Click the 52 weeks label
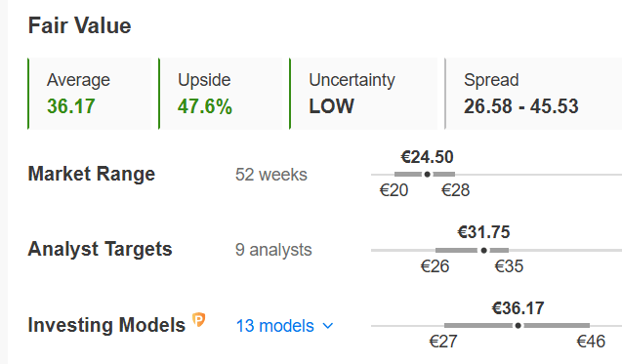 [270, 175]
